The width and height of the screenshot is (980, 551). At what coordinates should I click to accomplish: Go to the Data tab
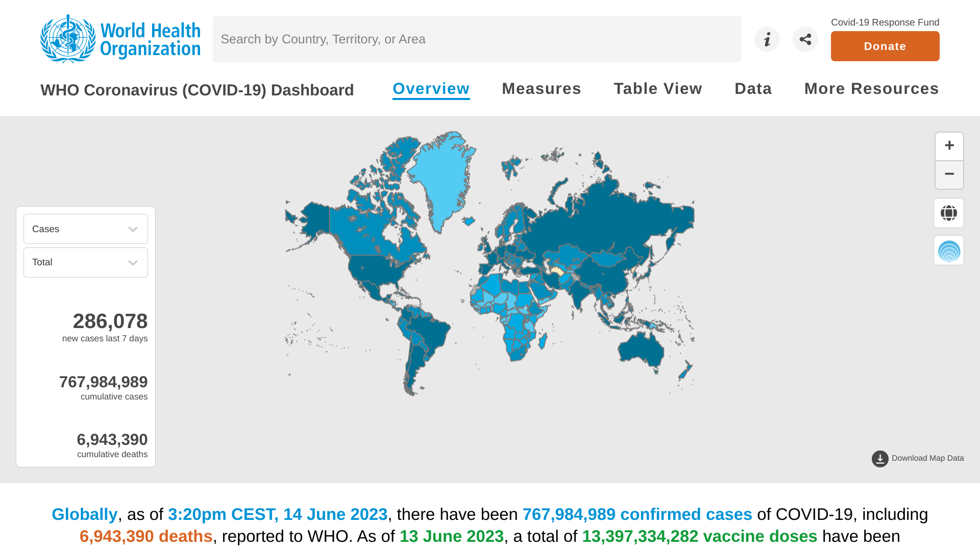coord(753,89)
